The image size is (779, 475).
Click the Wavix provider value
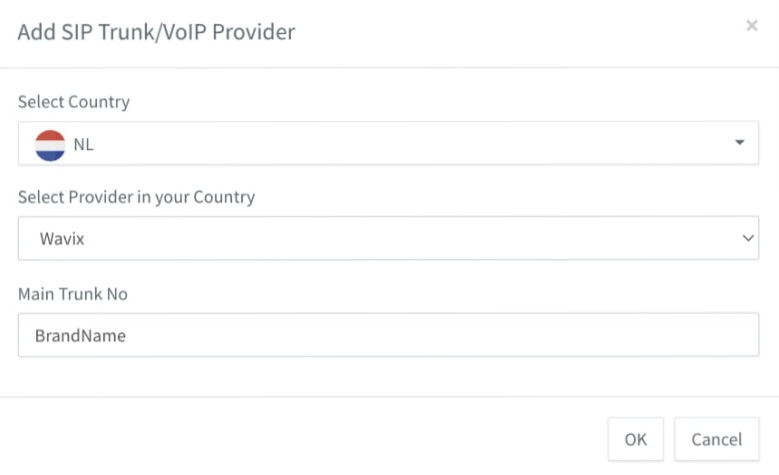[x=59, y=238]
